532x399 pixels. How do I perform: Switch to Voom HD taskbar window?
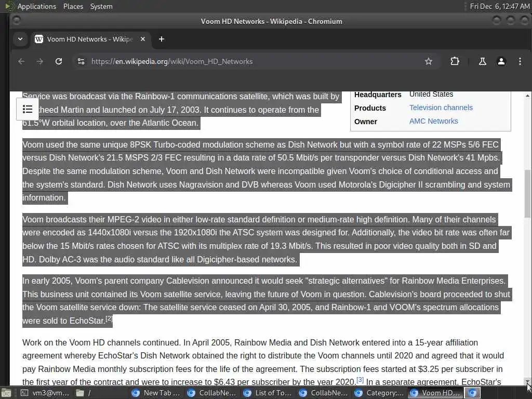click(436, 393)
